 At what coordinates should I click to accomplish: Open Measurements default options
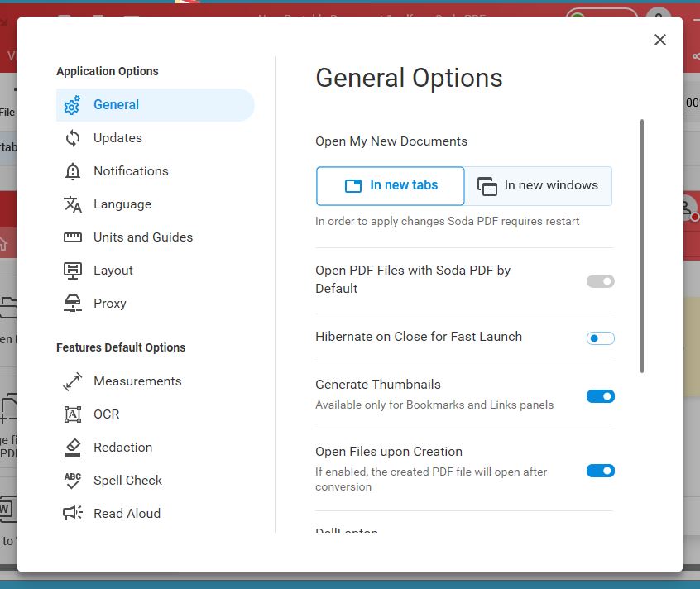(156, 381)
